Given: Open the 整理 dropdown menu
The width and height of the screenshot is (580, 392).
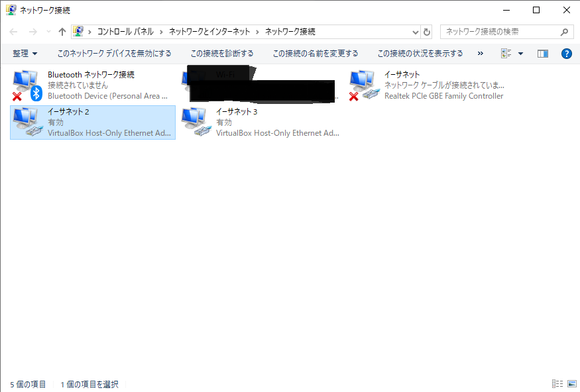Looking at the screenshot, I should pos(25,53).
